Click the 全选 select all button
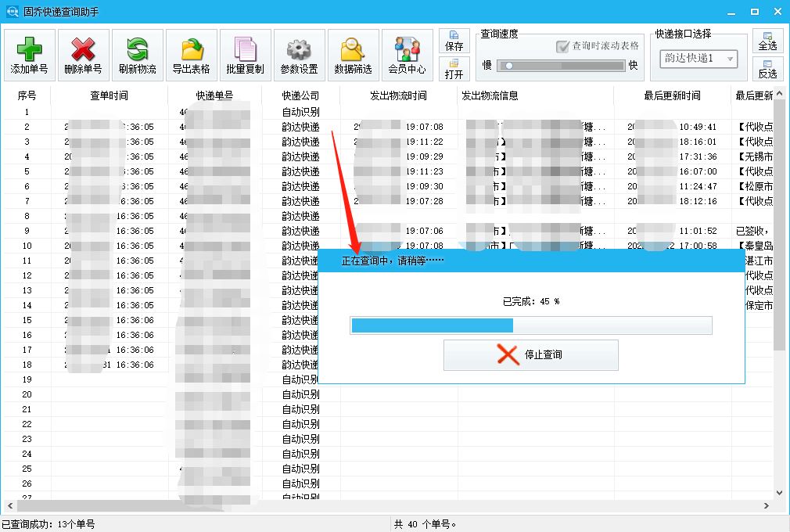The image size is (790, 532). point(767,40)
